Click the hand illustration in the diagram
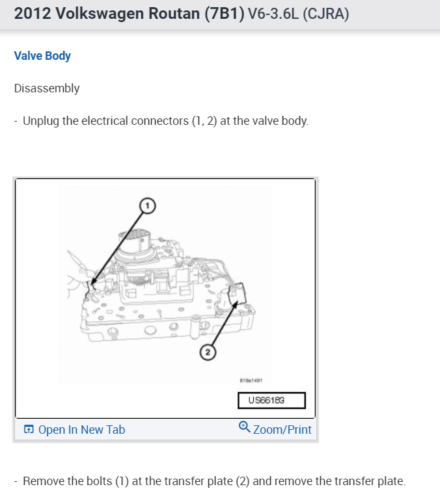The height and width of the screenshot is (504, 440). (x=76, y=273)
